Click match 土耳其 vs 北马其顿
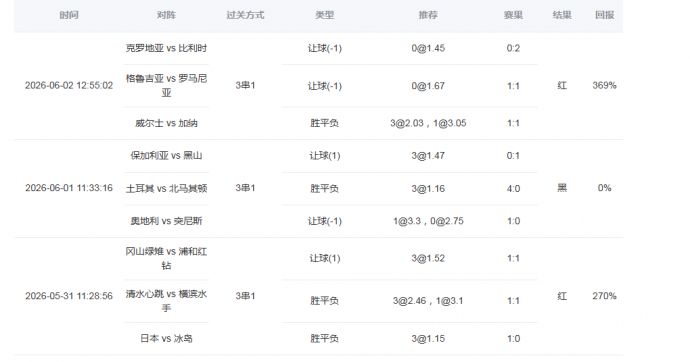Image resolution: width=690 pixels, height=362 pixels. coord(166,189)
